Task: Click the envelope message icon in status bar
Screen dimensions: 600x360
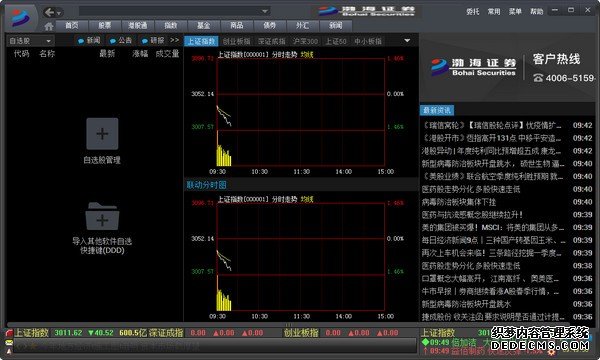Action: coord(9,342)
